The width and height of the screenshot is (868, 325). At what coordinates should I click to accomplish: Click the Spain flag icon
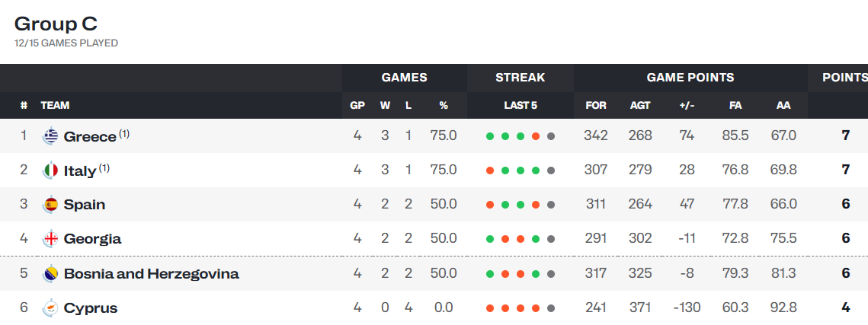(51, 205)
